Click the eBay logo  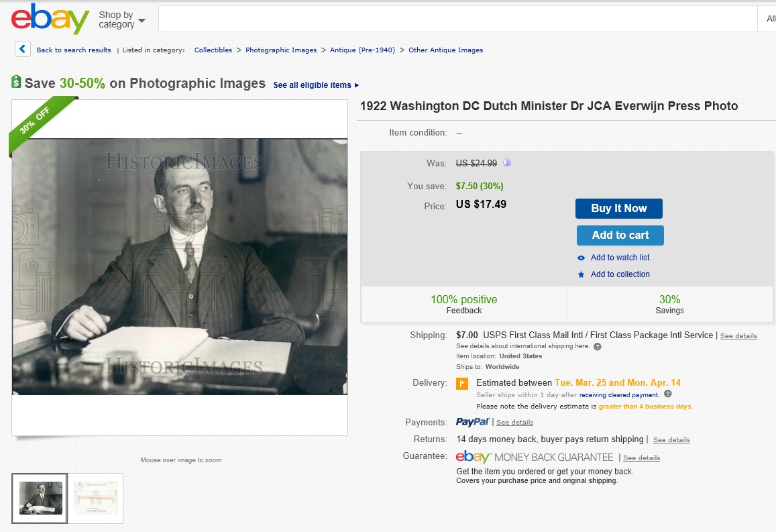pyautogui.click(x=50, y=19)
